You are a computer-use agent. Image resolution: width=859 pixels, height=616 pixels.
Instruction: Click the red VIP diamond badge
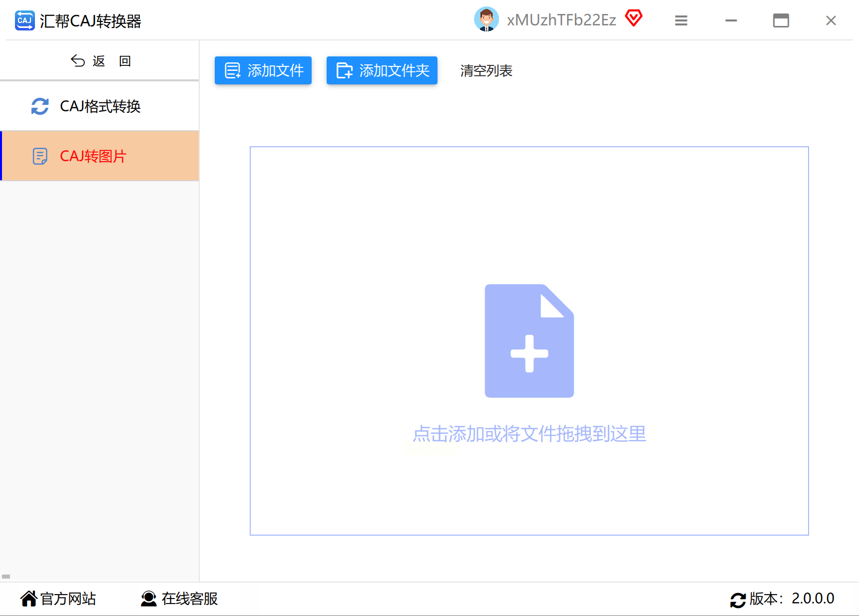[x=634, y=18]
